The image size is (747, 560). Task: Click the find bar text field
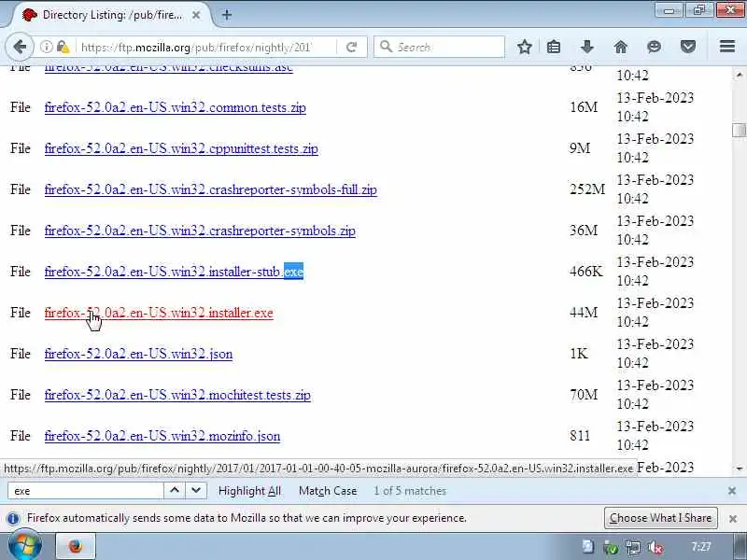click(x=86, y=491)
